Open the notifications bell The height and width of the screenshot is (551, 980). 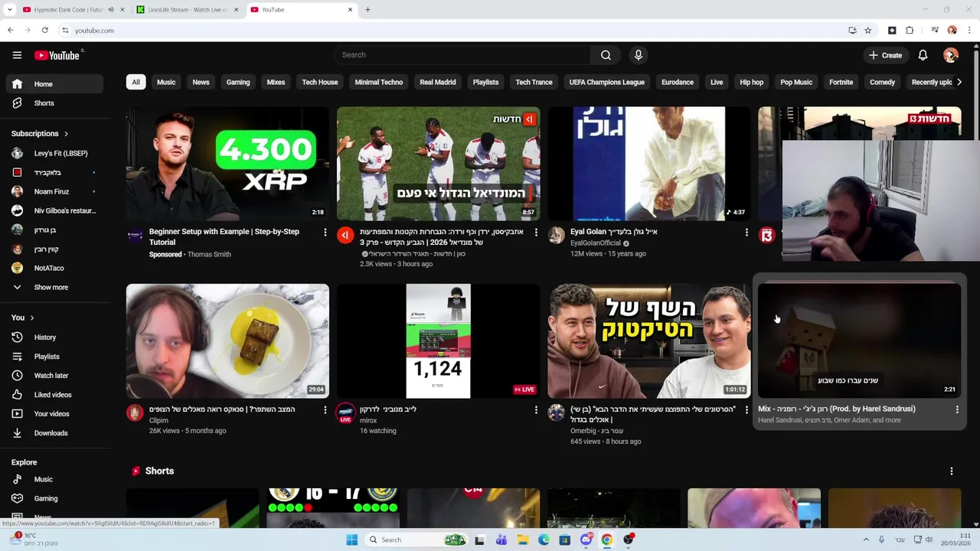(x=923, y=55)
